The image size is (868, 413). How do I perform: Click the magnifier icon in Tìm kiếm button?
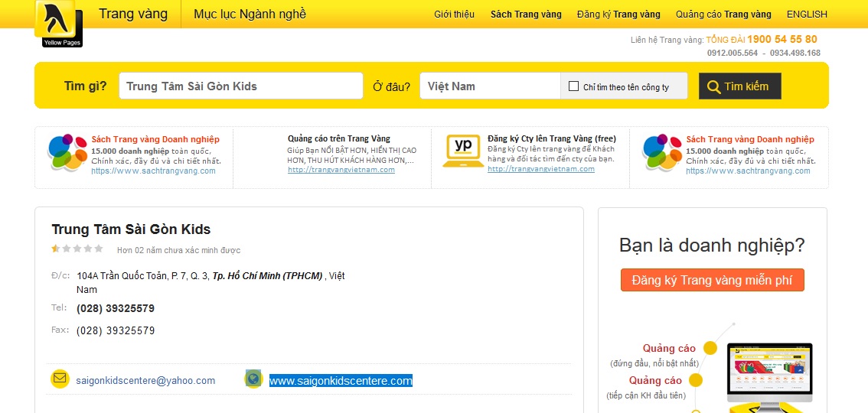coord(714,86)
